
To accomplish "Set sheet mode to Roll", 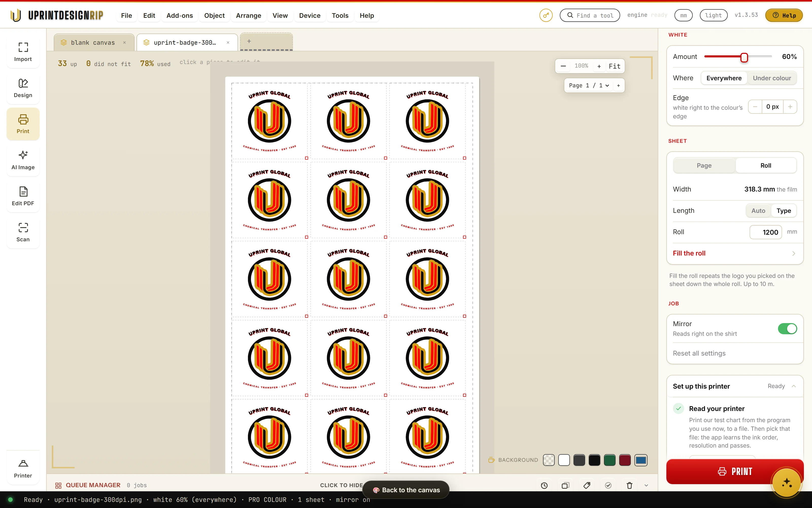I will click(x=766, y=165).
